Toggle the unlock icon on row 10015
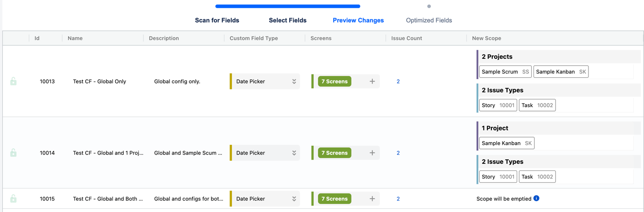This screenshot has height=212, width=644. pyautogui.click(x=13, y=199)
